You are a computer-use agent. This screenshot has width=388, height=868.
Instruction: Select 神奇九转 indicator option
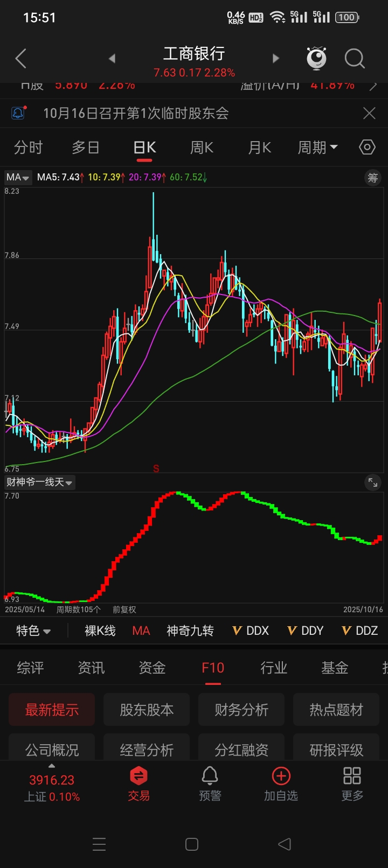click(190, 631)
